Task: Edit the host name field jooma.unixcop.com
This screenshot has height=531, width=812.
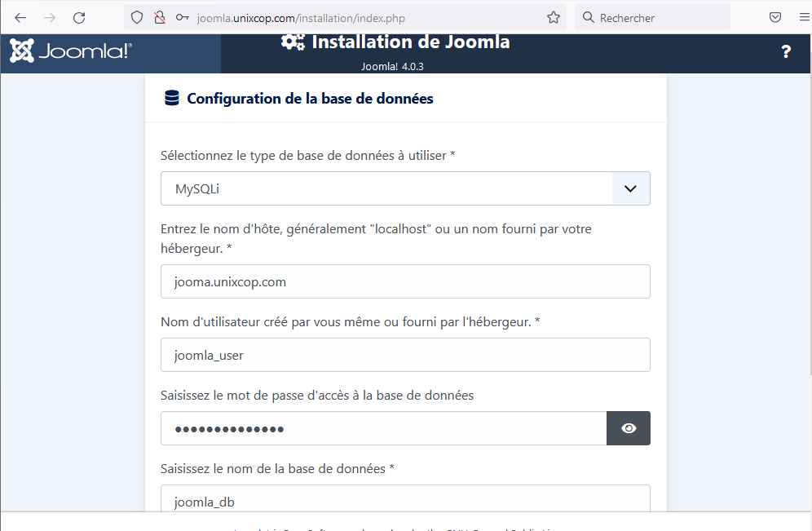Action: (405, 282)
